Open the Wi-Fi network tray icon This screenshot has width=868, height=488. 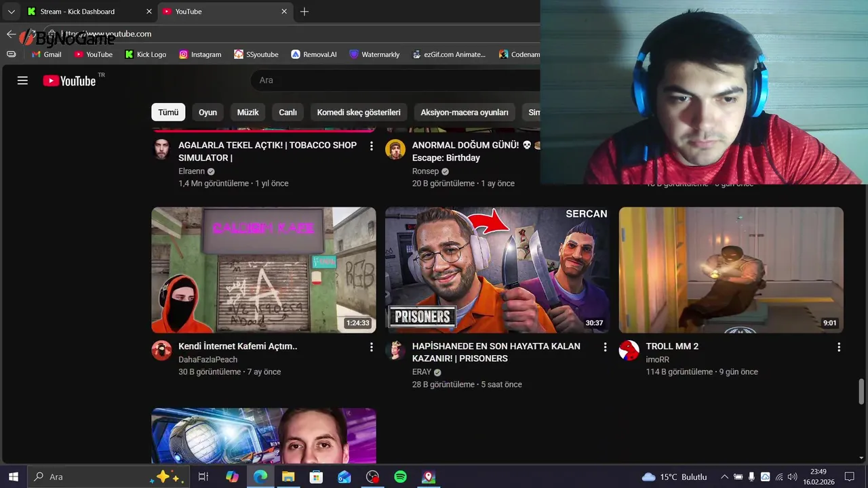click(779, 477)
